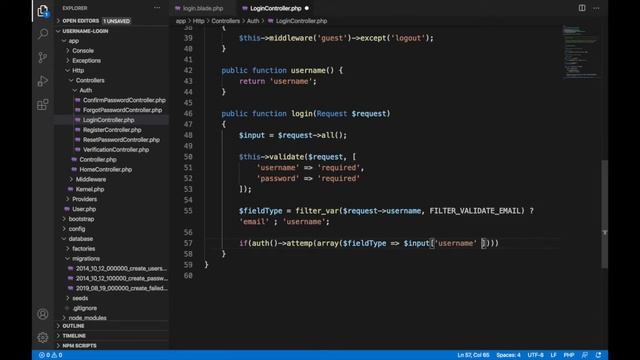Screen dimensions: 640x360
Task: Open the Explorer view in activity bar
Action: (x=43, y=11)
